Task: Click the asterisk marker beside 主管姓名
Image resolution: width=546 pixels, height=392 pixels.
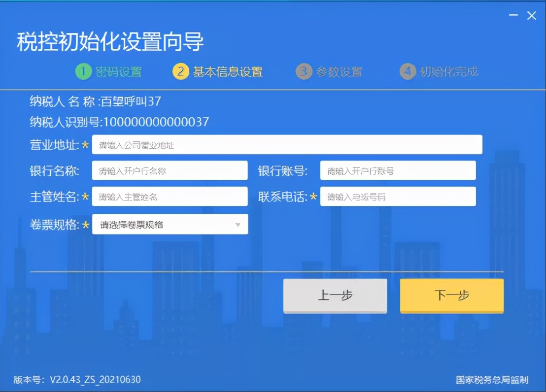Action: (x=85, y=196)
